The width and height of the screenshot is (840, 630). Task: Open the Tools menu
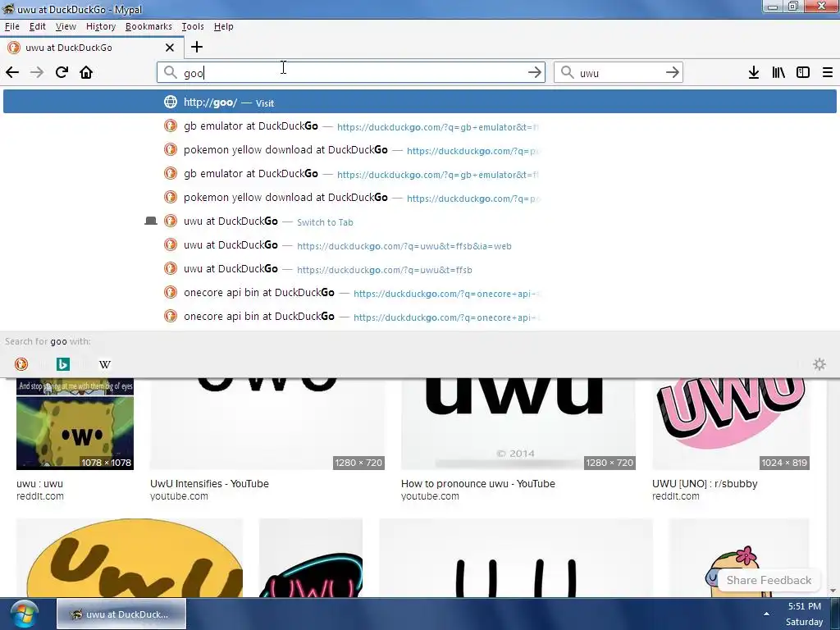coord(192,26)
